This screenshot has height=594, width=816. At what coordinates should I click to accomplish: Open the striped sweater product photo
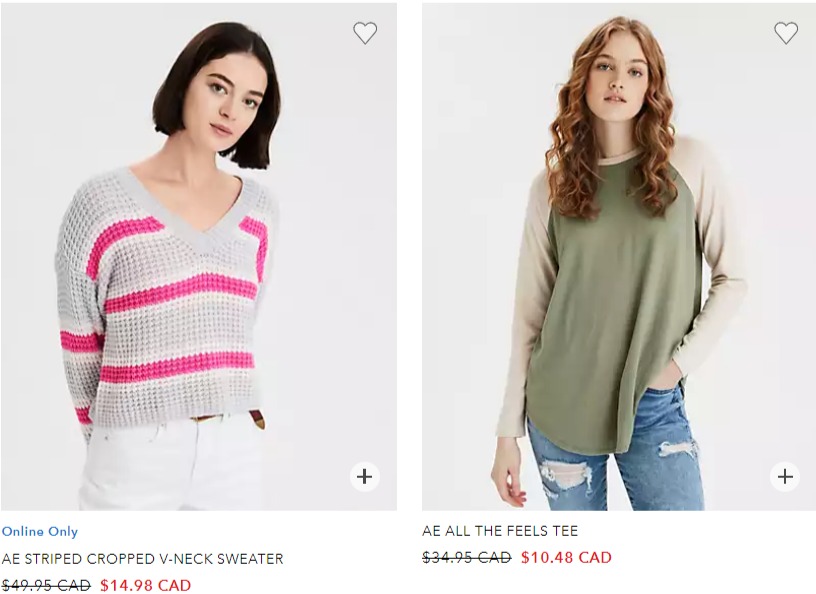point(199,257)
